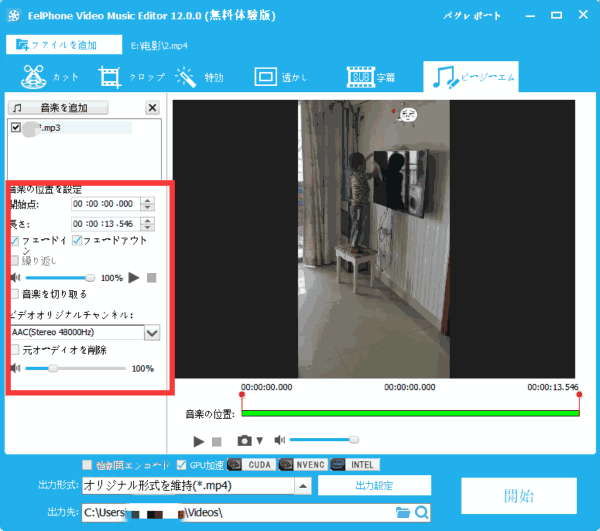The image size is (600, 531).
Task: Play the music preview in left panel
Action: pyautogui.click(x=134, y=278)
